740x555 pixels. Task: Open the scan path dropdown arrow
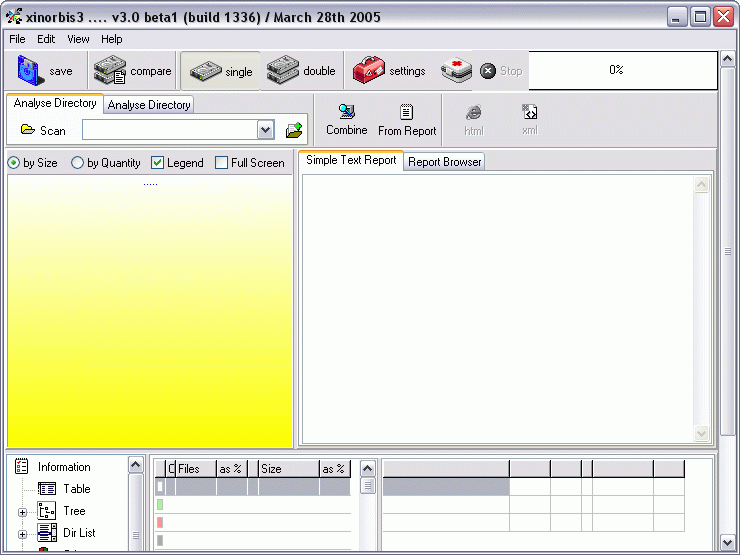click(x=266, y=130)
